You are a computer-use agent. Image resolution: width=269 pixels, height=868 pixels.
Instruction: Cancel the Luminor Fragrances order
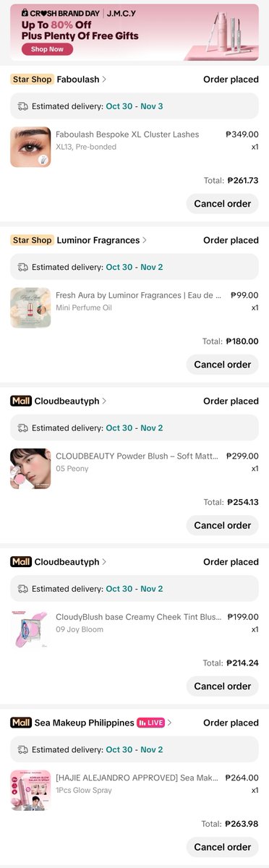222,365
